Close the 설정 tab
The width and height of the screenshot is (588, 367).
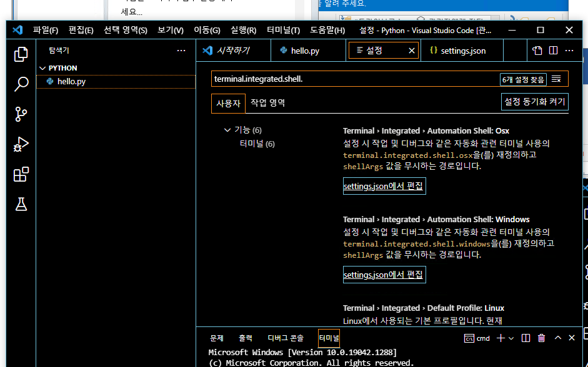coord(411,51)
